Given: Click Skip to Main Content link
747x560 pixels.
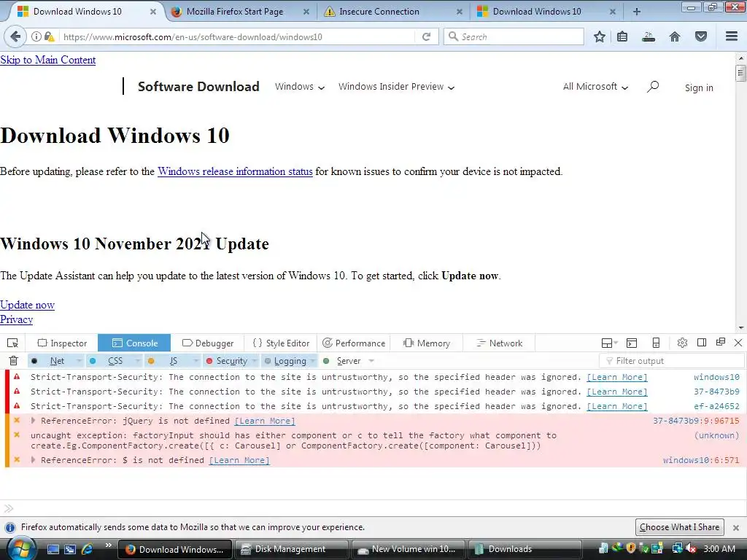Looking at the screenshot, I should tap(47, 60).
